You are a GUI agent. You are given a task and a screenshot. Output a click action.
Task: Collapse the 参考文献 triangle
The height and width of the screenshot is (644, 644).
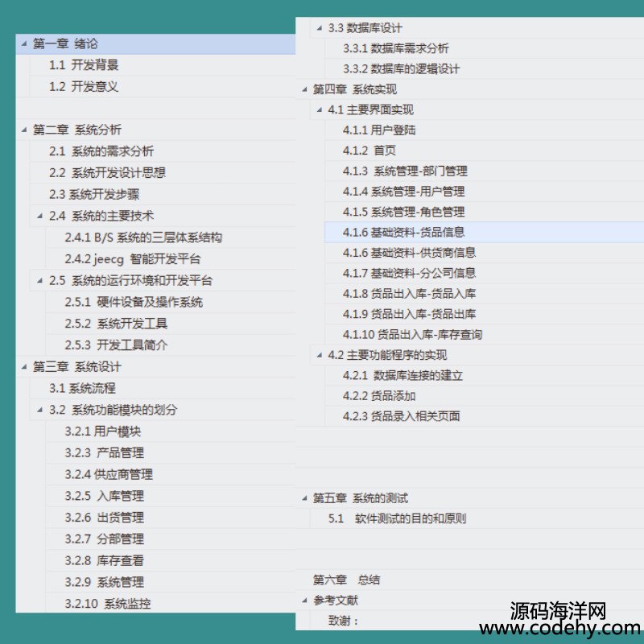(x=304, y=601)
